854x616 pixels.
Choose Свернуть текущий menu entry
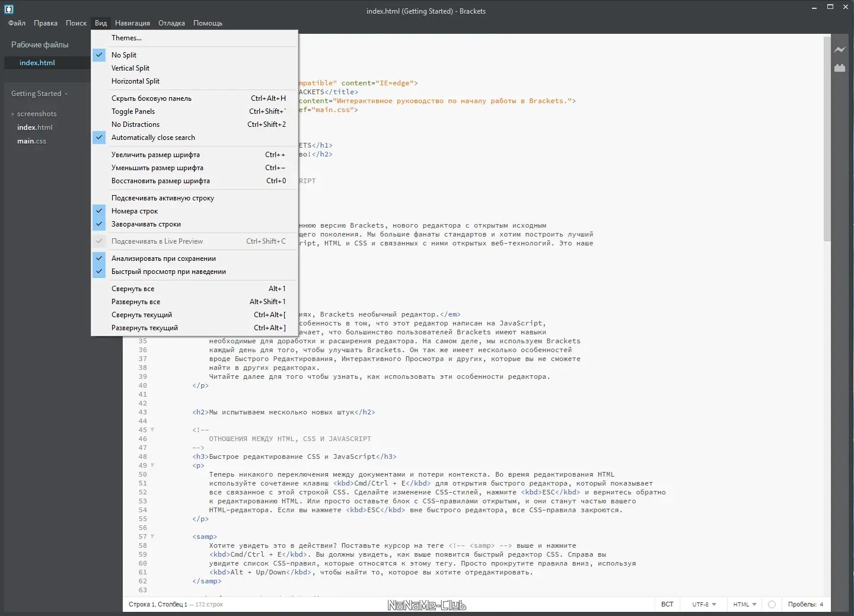pos(195,315)
